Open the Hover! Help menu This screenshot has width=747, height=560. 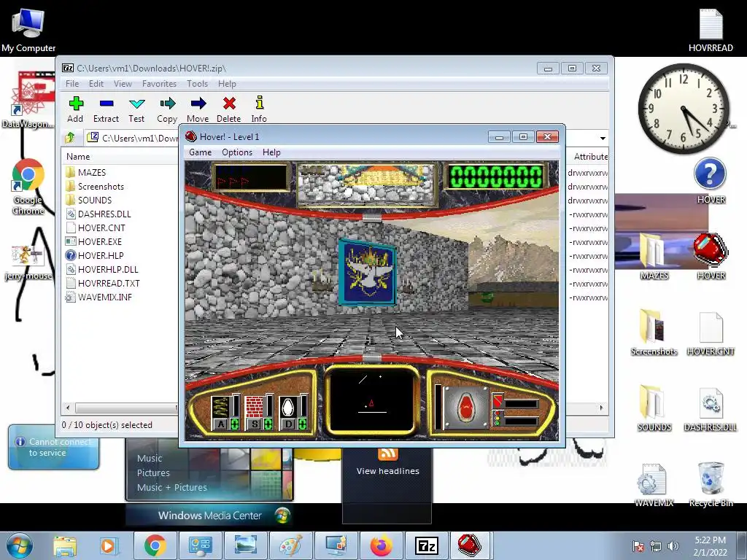coord(271,152)
